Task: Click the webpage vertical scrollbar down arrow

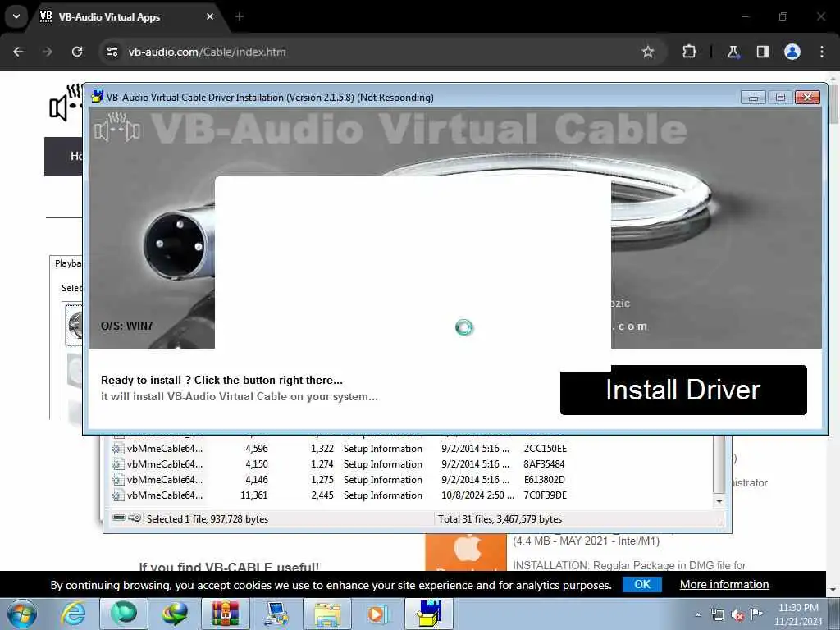Action: (x=833, y=590)
